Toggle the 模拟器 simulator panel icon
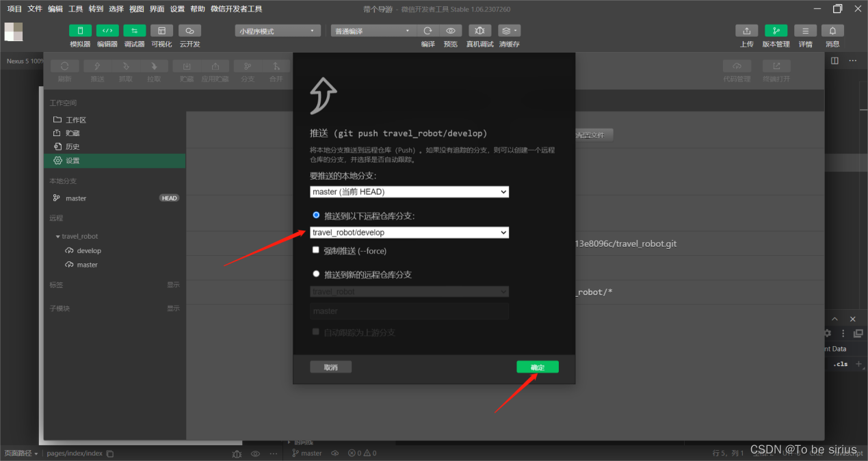 coord(80,31)
